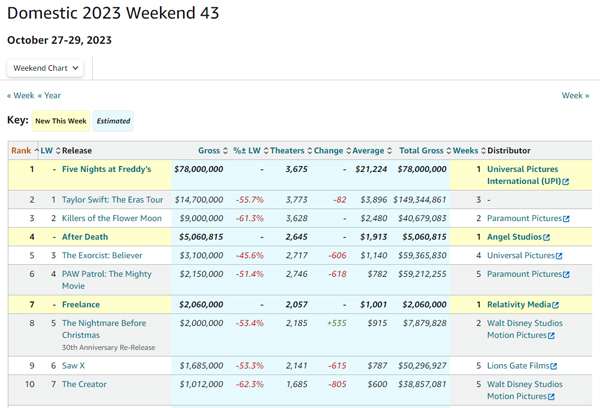Sort table by Weeks column

point(469,150)
